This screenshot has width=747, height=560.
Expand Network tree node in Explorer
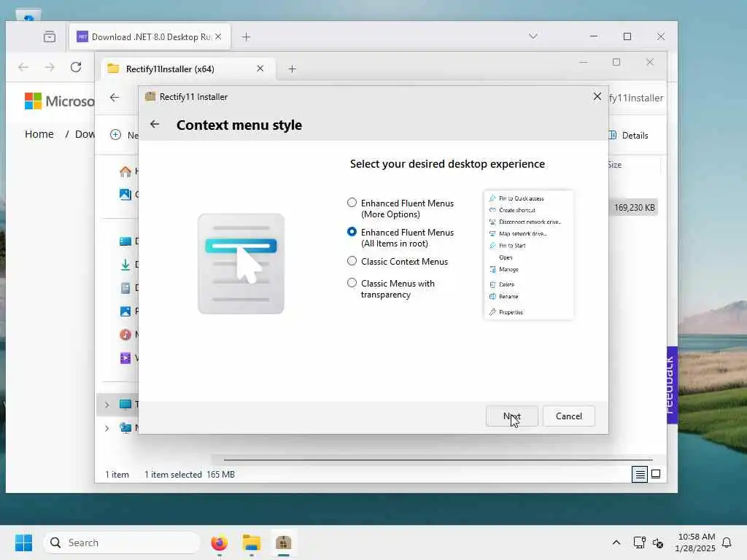point(107,428)
